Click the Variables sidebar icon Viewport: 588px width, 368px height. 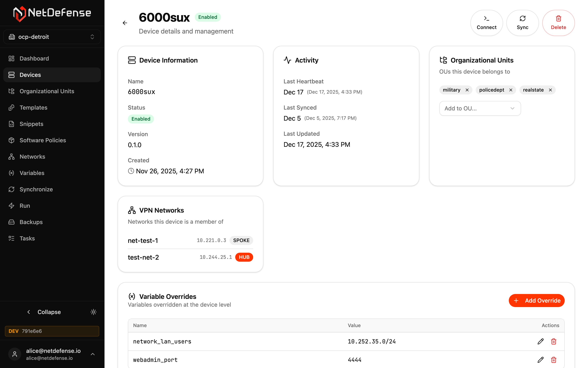11,173
